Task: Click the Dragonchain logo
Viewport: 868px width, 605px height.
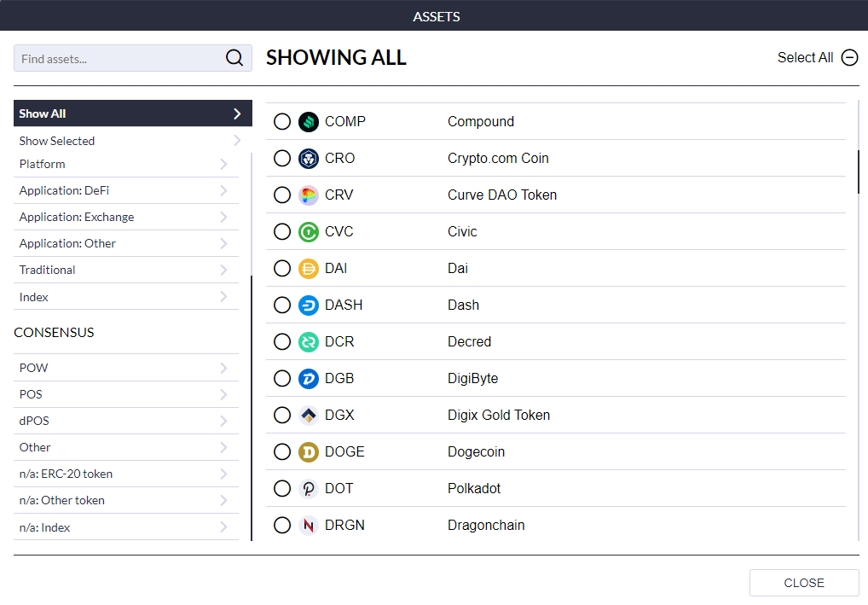Action: (x=309, y=526)
